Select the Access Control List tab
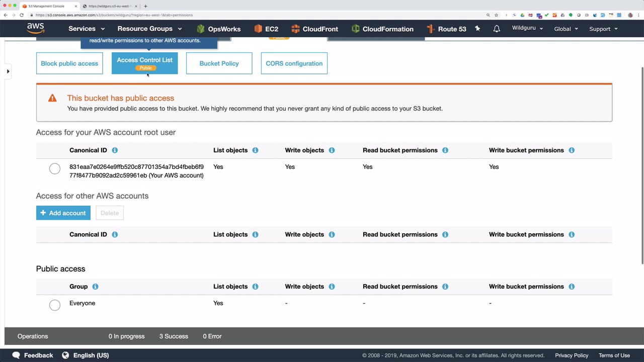This screenshot has width=644, height=362. tap(145, 63)
